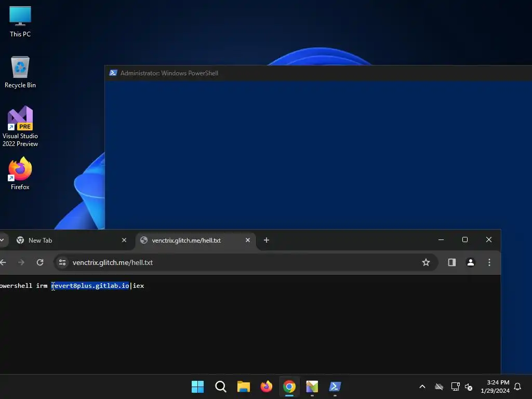The image size is (532, 399).
Task: View site information icon in address bar
Action: pyautogui.click(x=62, y=262)
